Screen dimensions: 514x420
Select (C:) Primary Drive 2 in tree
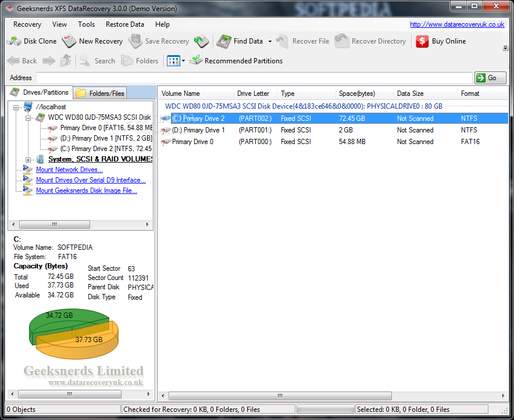106,149
